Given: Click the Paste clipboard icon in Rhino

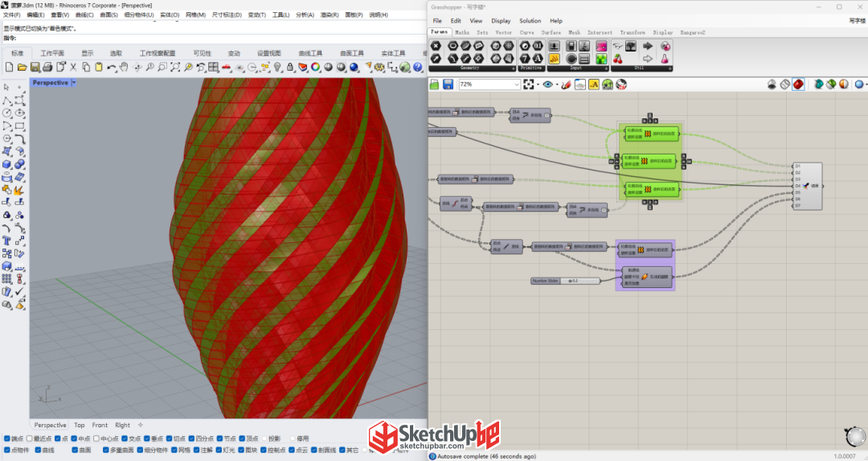Looking at the screenshot, I should pos(99,67).
